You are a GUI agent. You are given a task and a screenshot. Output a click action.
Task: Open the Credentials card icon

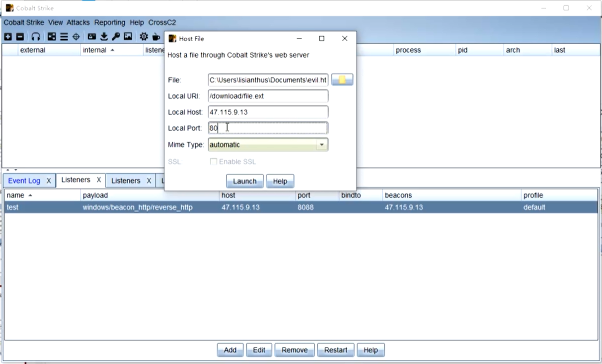click(x=92, y=37)
